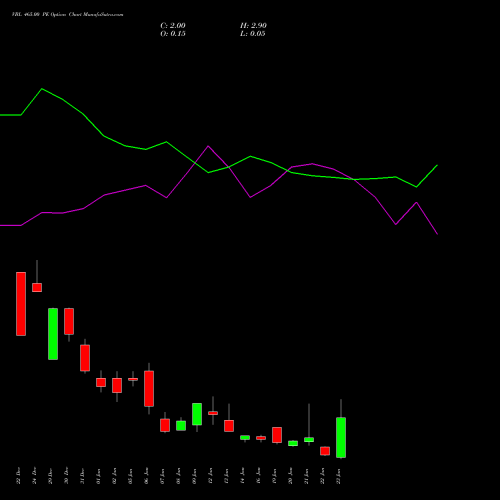Select the last large green candle on right
Screen dimensions: 500x500
point(341,437)
